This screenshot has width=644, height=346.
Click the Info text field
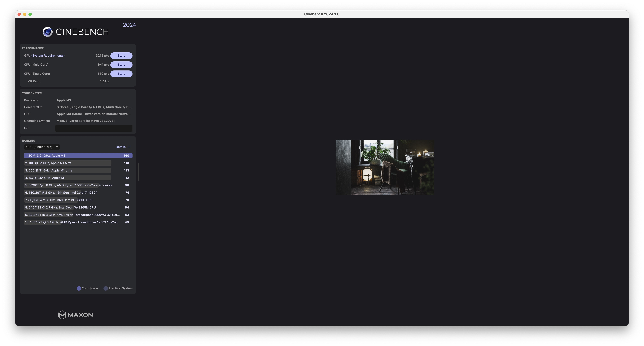tap(94, 128)
